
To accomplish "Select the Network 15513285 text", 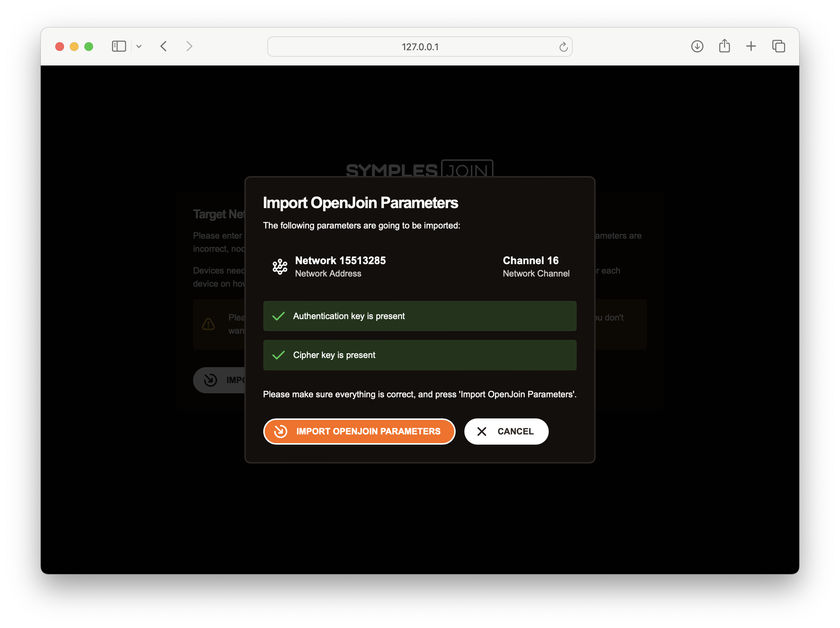I will (340, 260).
